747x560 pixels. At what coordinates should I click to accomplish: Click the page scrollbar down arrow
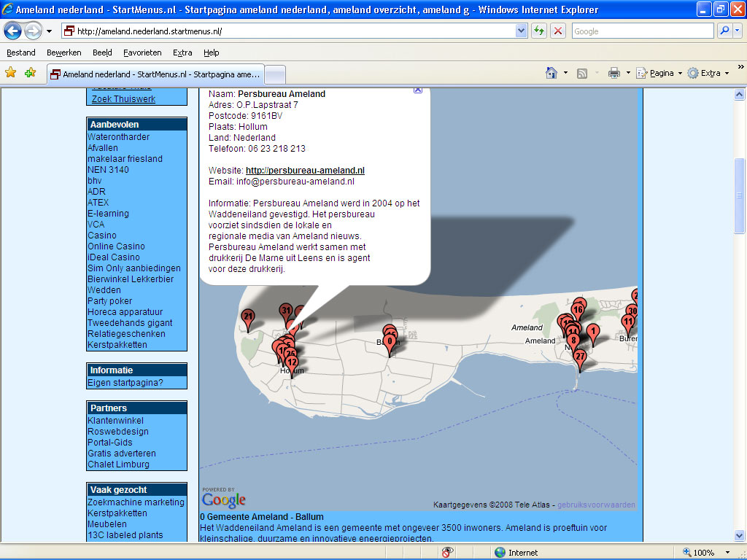pos(739,535)
